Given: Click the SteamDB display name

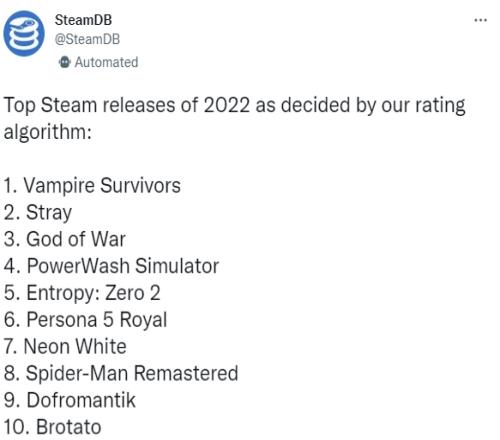Looking at the screenshot, I should 83,20.
